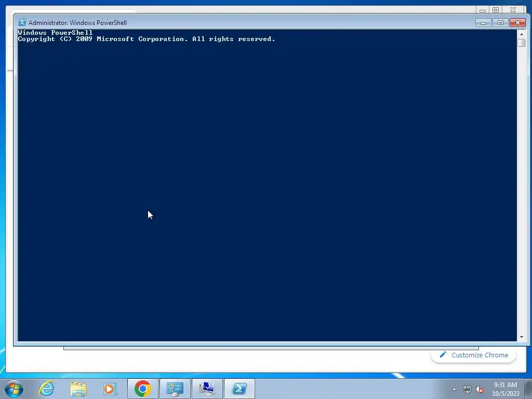Open the clock showing 9:31 AM

tap(506, 389)
